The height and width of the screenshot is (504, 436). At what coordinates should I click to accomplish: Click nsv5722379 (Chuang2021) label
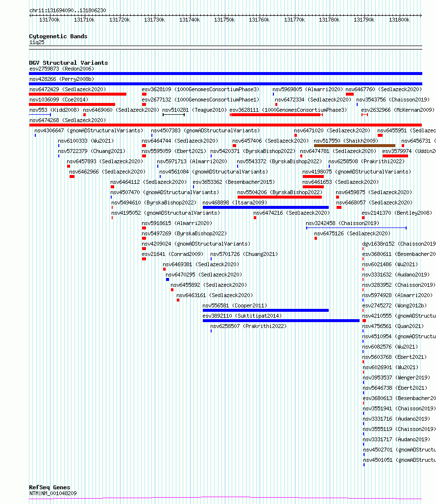click(x=92, y=151)
